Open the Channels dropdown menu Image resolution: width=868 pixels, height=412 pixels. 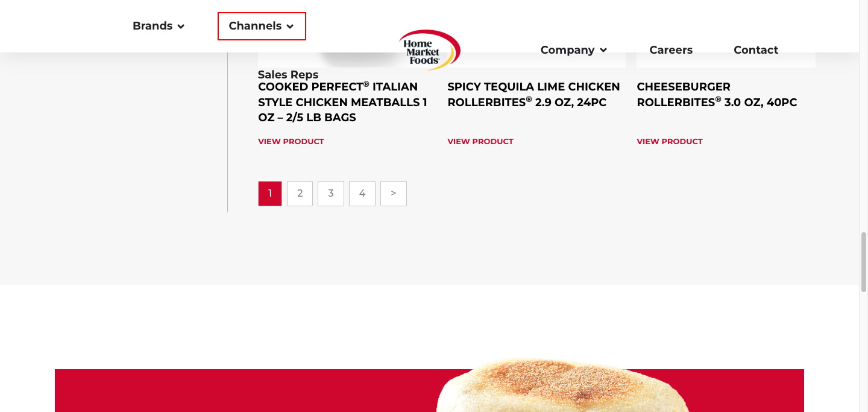(262, 26)
